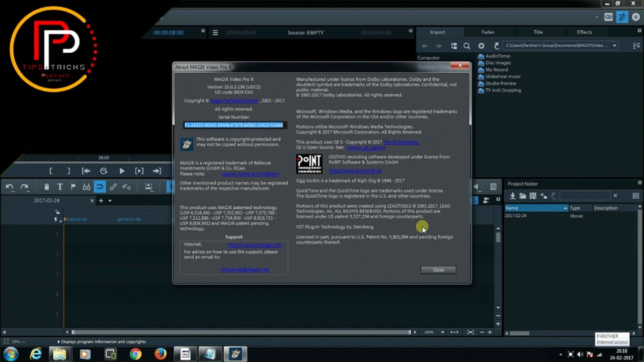Viewport: 644px width, 362px height.
Task: Open the AudioTemp folder
Action: (x=494, y=56)
